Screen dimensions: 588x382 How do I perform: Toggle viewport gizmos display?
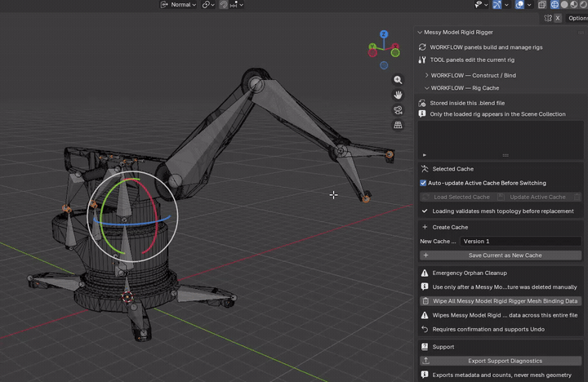(497, 5)
